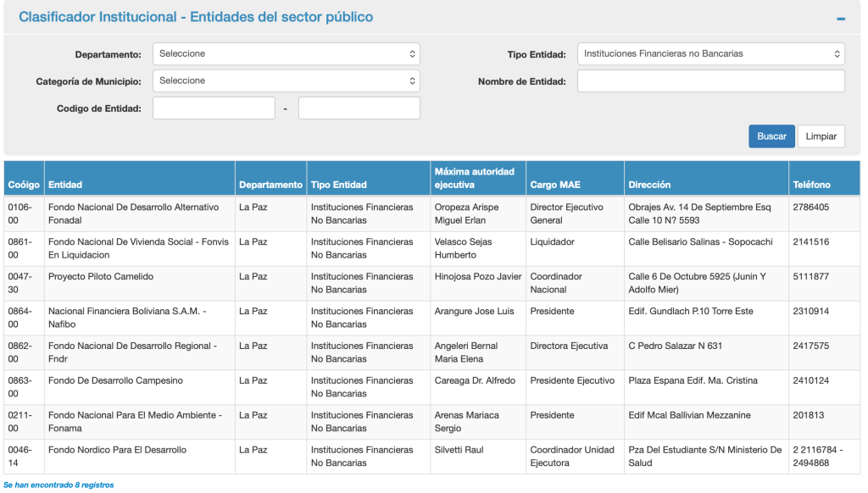Collapse the Clasificador Institucional panel
The image size is (868, 493).
coord(840,18)
